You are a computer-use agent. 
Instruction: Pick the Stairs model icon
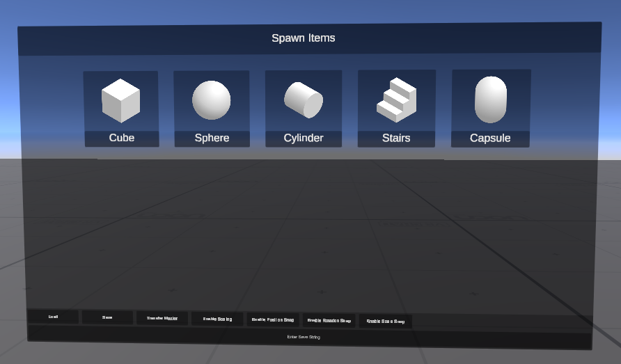(x=396, y=100)
